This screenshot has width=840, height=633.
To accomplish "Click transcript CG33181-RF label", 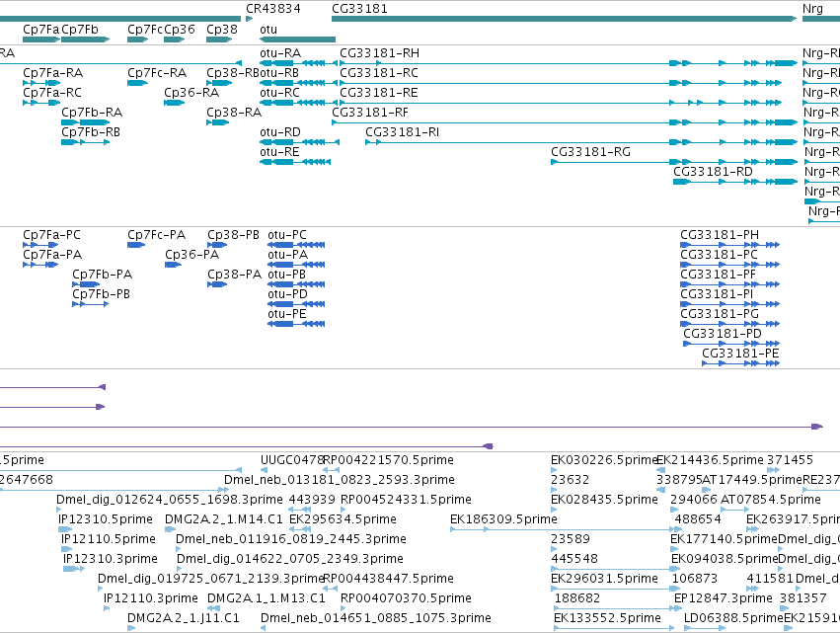I will click(369, 113).
